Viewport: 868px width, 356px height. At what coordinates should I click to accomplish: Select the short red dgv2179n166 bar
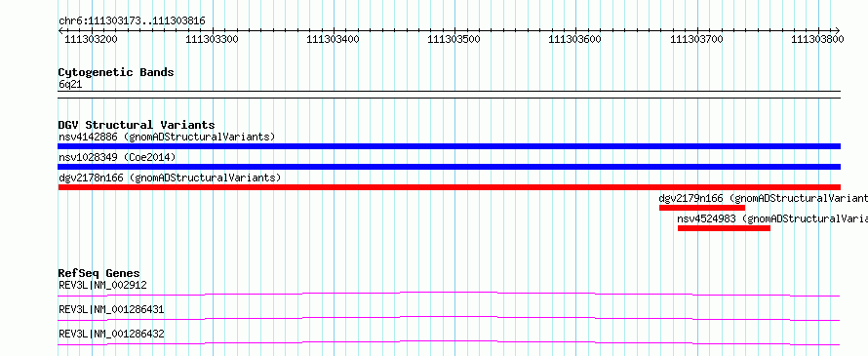(x=702, y=208)
